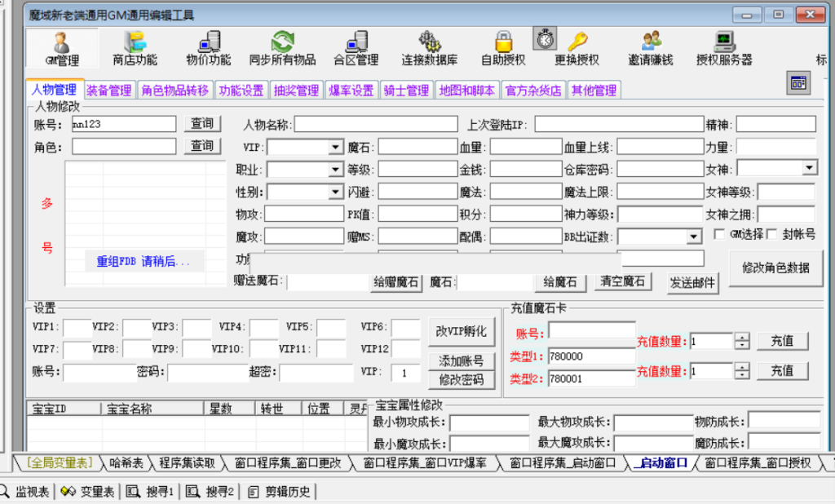Click the 修改密码 button
835x504 pixels.
[x=462, y=380]
